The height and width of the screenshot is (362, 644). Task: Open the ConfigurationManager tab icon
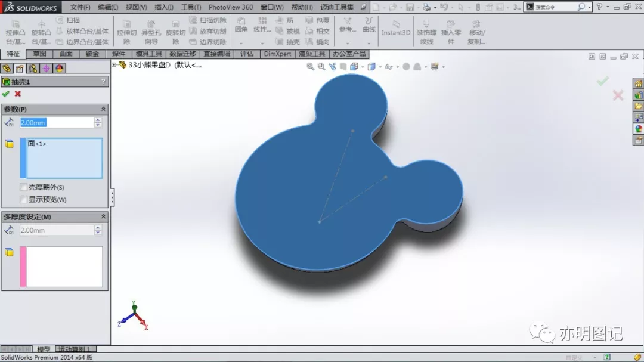click(x=33, y=69)
